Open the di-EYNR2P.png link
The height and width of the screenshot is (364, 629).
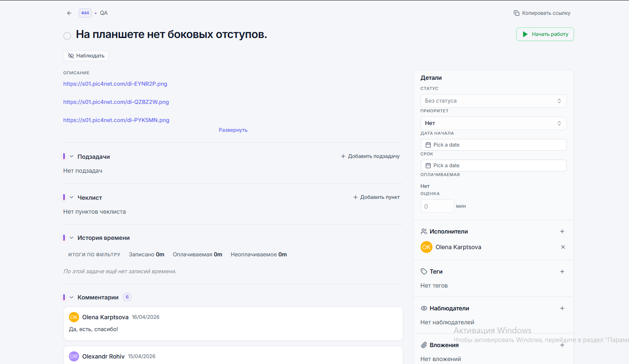115,84
